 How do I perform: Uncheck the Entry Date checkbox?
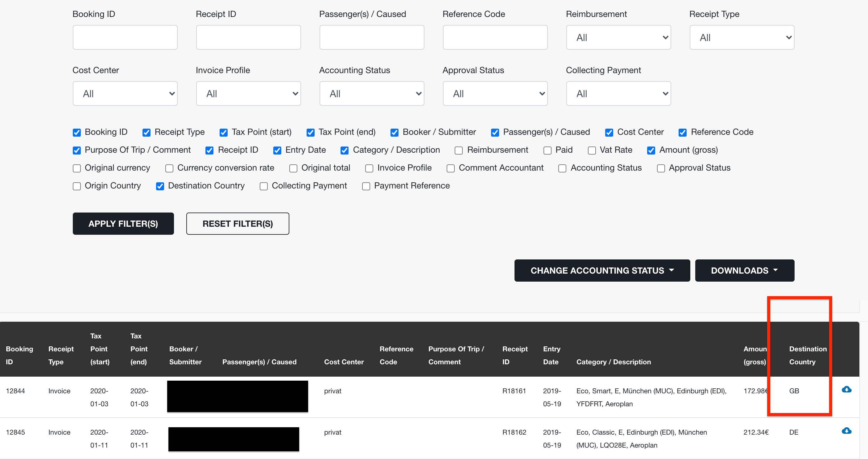coord(277,150)
